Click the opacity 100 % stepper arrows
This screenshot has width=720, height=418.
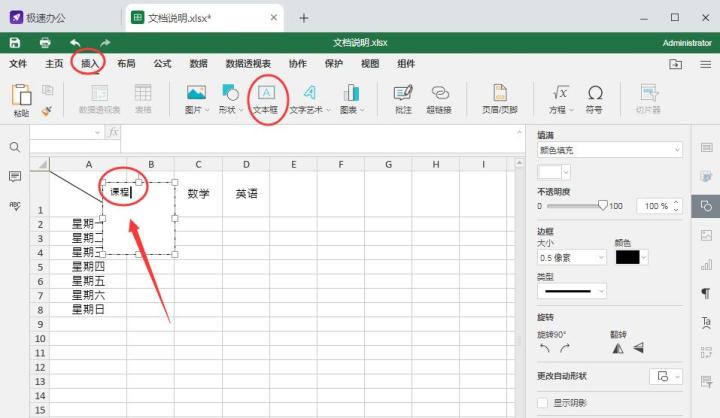click(676, 206)
